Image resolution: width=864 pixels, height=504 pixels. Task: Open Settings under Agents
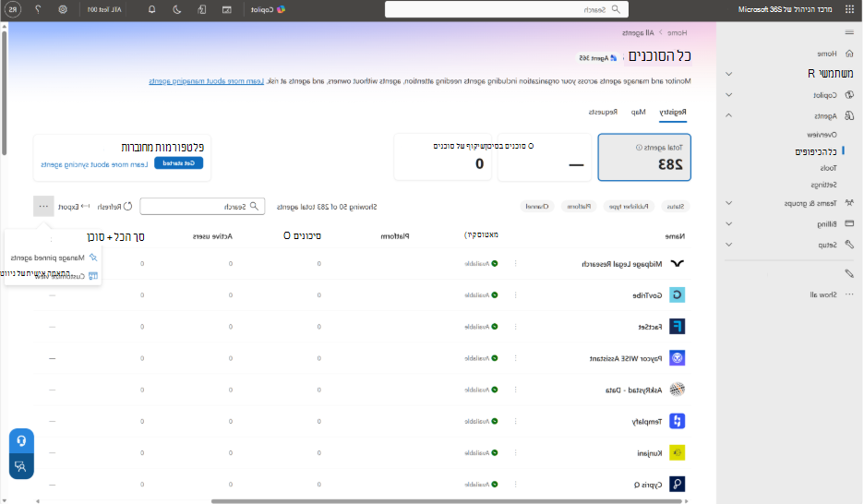pos(823,185)
